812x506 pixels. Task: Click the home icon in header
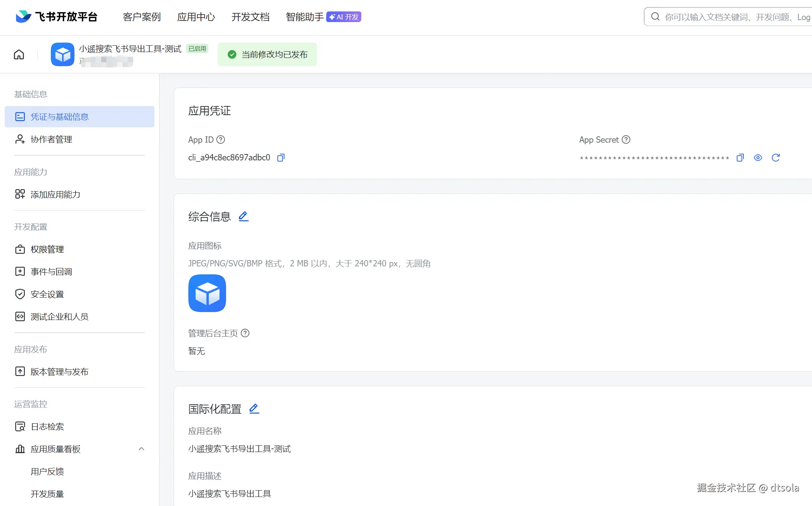19,54
